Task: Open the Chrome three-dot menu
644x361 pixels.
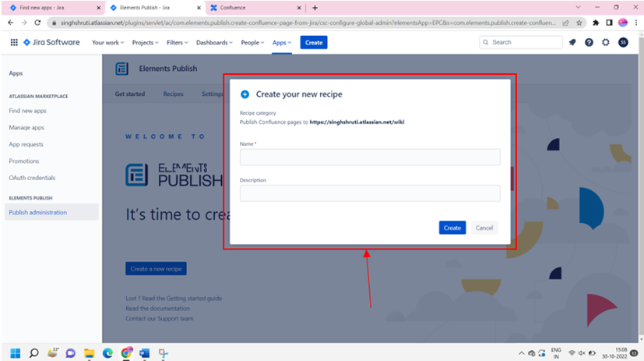Action: click(x=635, y=23)
